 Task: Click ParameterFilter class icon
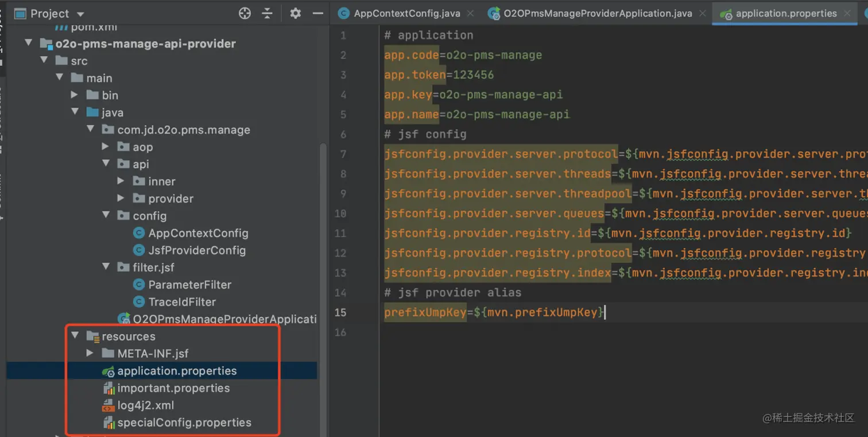coord(138,285)
